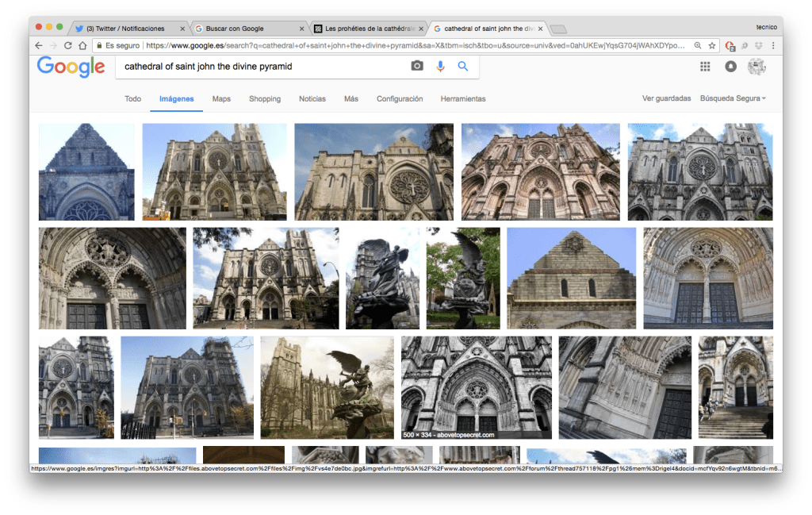Go to the browser home page icon

[82, 46]
